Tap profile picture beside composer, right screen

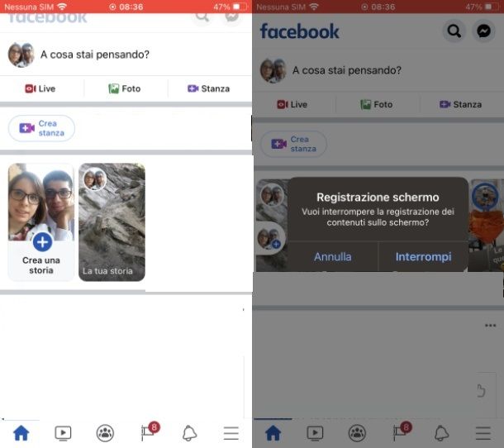273,70
